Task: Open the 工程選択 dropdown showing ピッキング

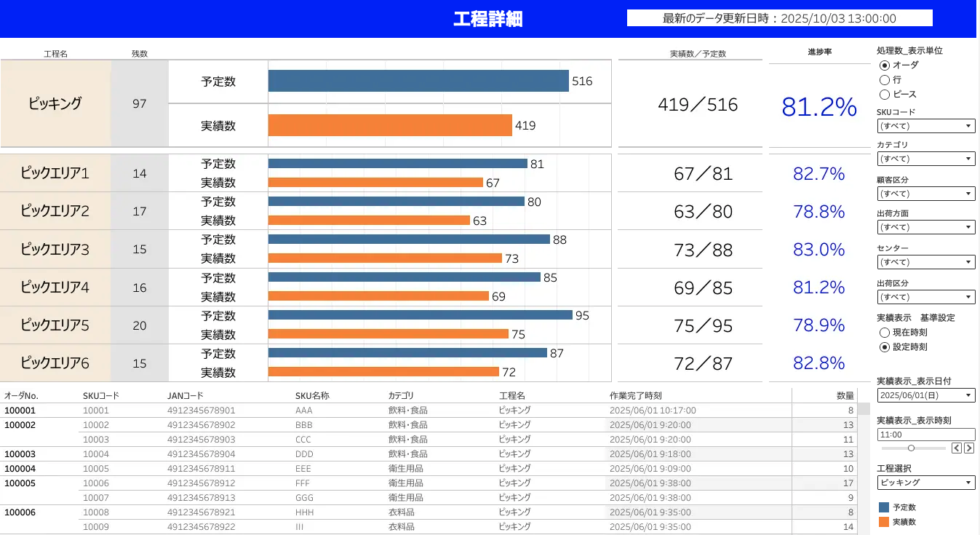Action: (926, 483)
